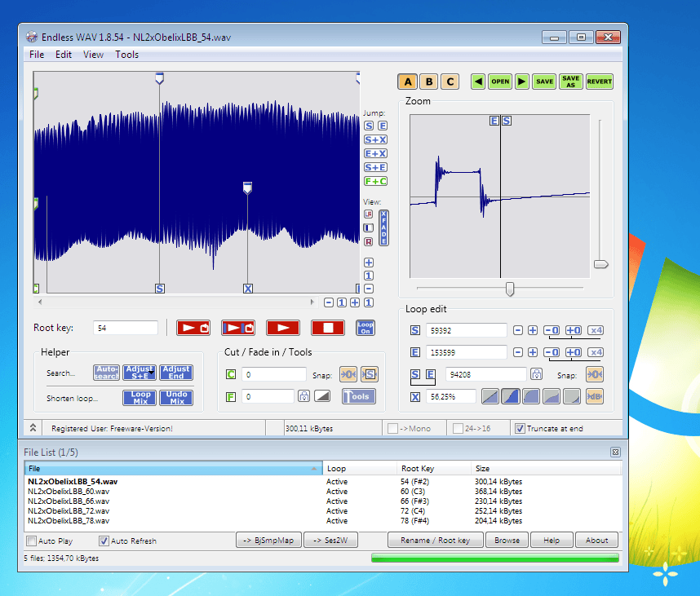Adjust Zoom vertical slider
This screenshot has width=700, height=596.
[x=601, y=264]
